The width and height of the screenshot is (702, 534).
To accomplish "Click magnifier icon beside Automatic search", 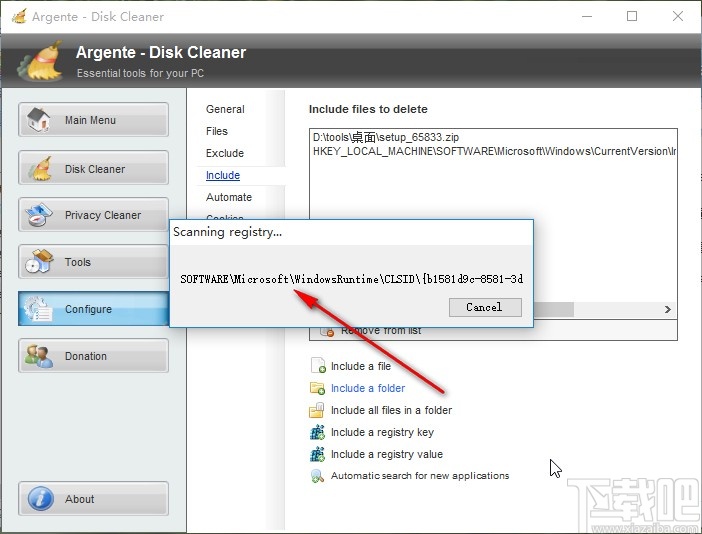I will [x=317, y=476].
